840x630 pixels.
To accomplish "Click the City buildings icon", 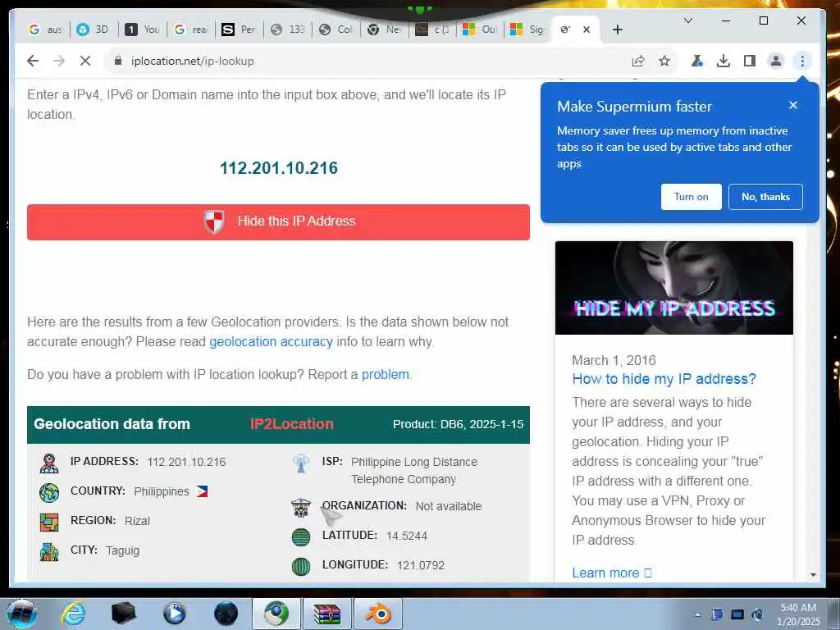I will click(x=49, y=551).
